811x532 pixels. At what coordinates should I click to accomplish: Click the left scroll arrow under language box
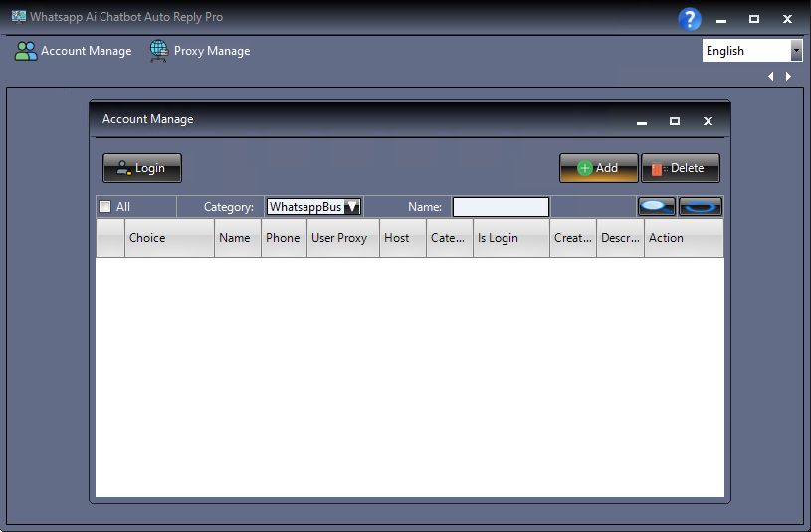click(x=770, y=76)
